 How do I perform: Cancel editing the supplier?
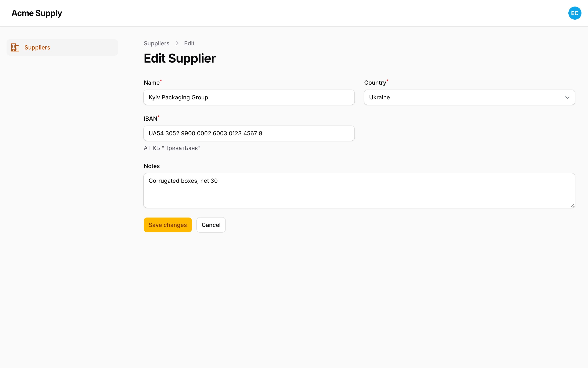coord(211,225)
